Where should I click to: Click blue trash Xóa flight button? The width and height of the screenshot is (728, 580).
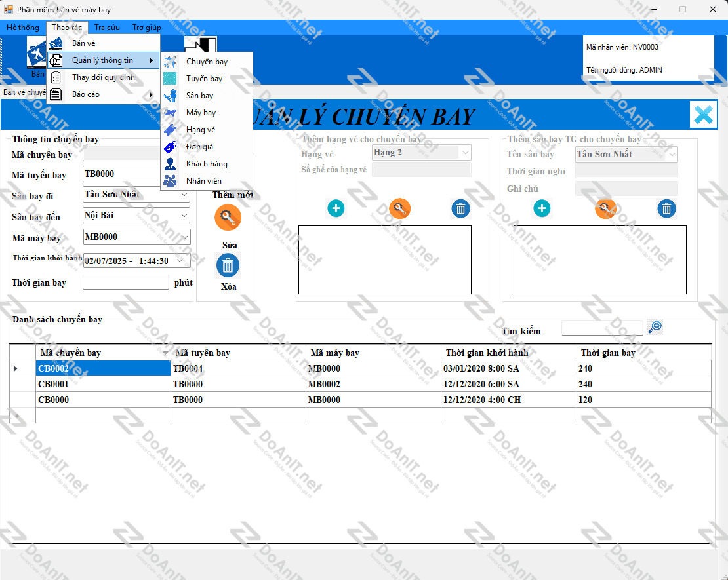pyautogui.click(x=228, y=265)
